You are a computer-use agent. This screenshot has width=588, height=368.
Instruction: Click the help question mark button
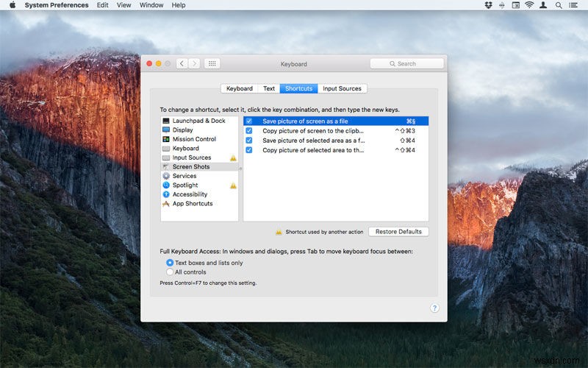pyautogui.click(x=434, y=308)
